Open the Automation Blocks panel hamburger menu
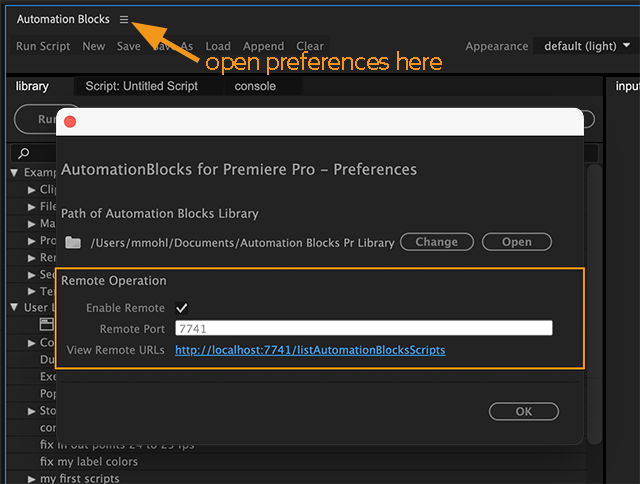The width and height of the screenshot is (640, 484). coord(124,19)
